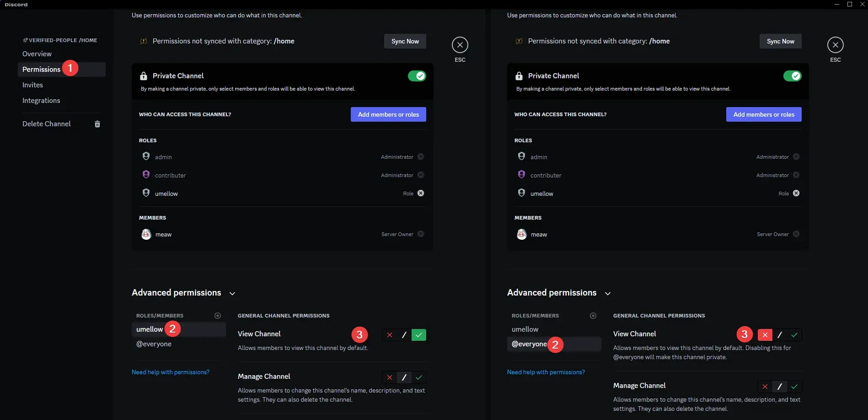Viewport: 868px width, 420px height.
Task: Add role/member plus icon in right Advanced permissions
Action: point(593,316)
